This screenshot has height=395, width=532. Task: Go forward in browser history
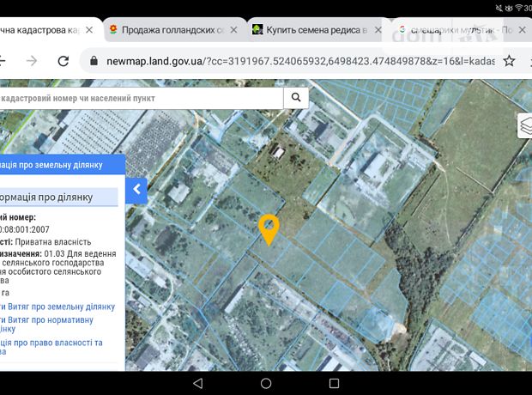tap(32, 61)
